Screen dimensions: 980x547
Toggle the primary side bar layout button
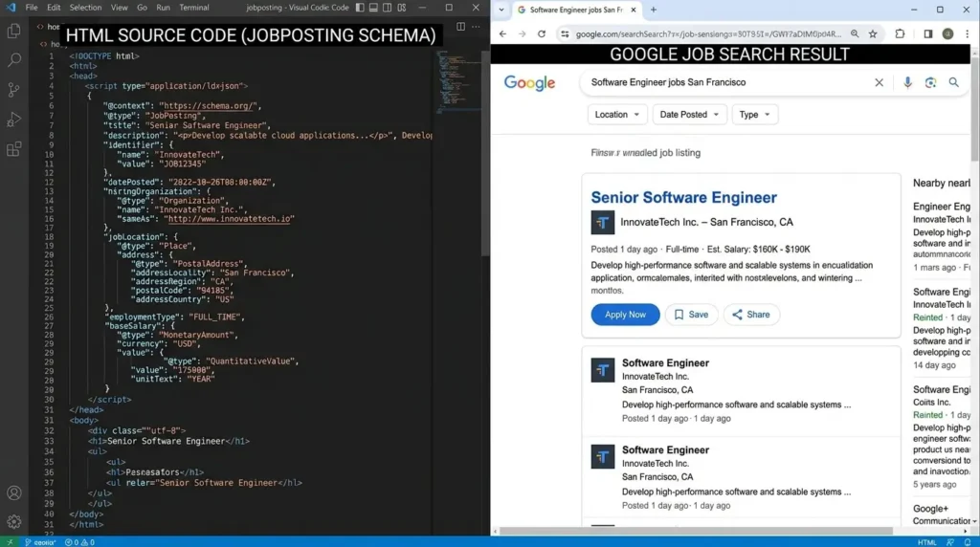(360, 8)
